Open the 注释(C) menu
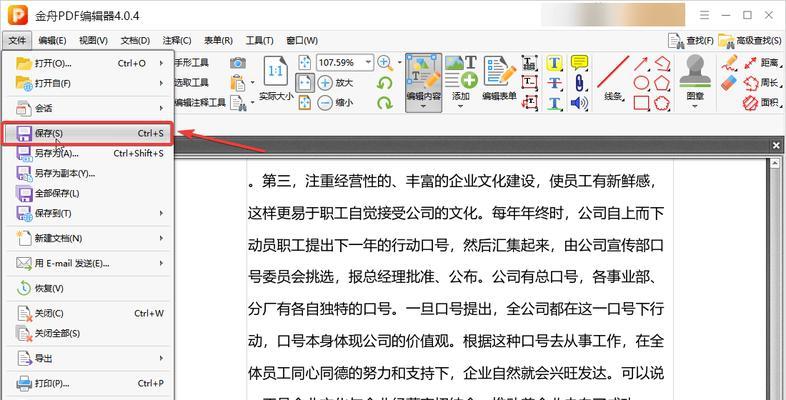This screenshot has height=400, width=786. 177,41
